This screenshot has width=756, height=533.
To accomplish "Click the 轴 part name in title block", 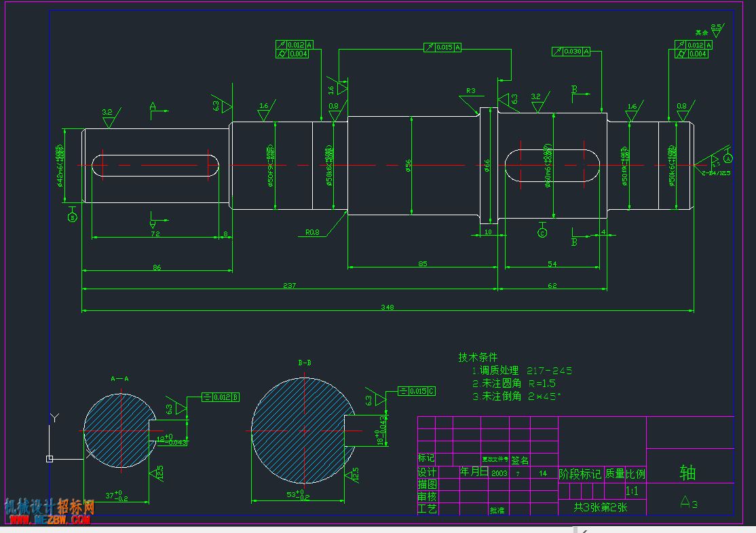I will [688, 472].
